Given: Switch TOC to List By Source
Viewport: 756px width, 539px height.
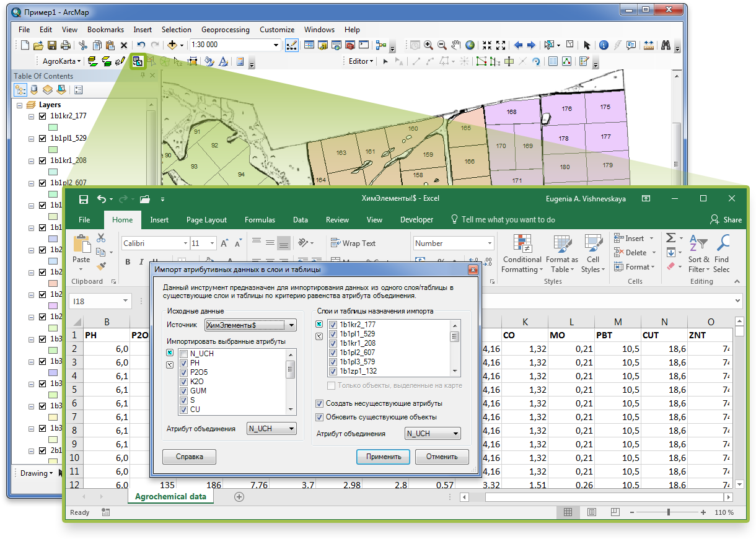Looking at the screenshot, I should point(34,90).
